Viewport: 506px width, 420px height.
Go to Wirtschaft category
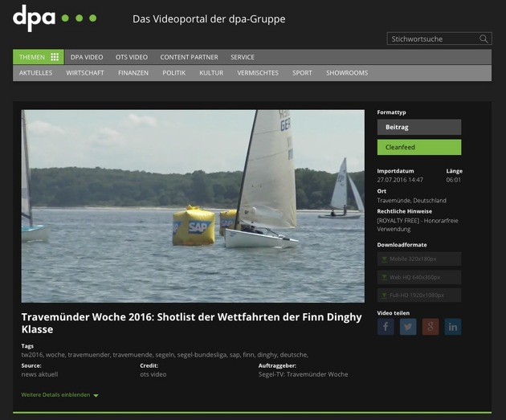(x=84, y=73)
